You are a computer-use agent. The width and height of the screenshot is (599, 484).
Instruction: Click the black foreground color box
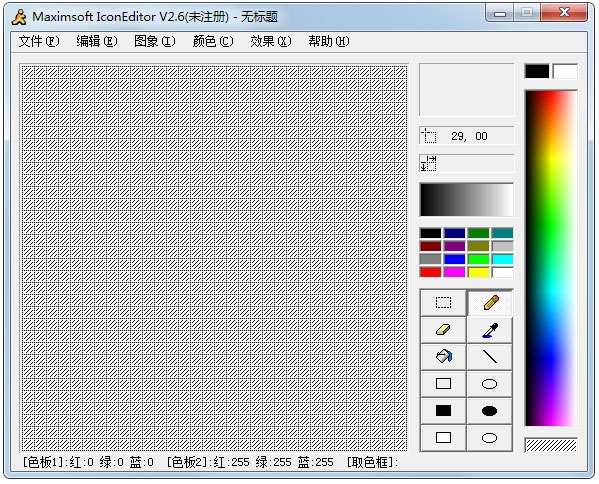coord(537,71)
